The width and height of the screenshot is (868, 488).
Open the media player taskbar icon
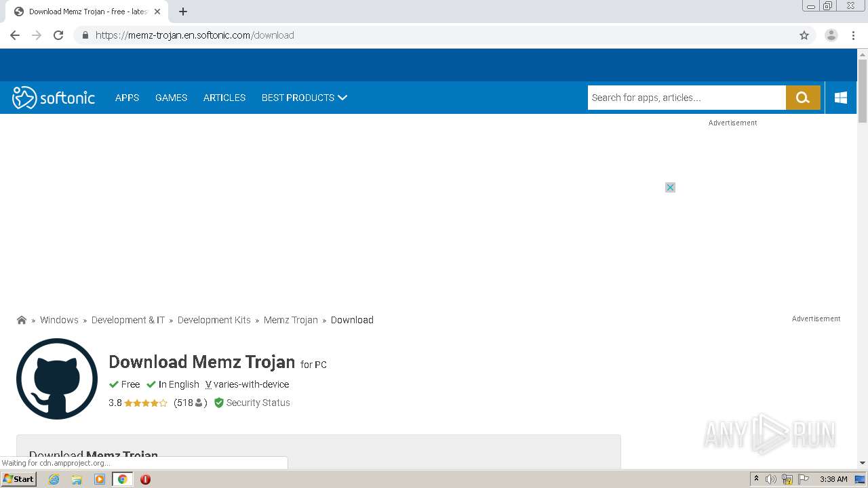tap(100, 479)
